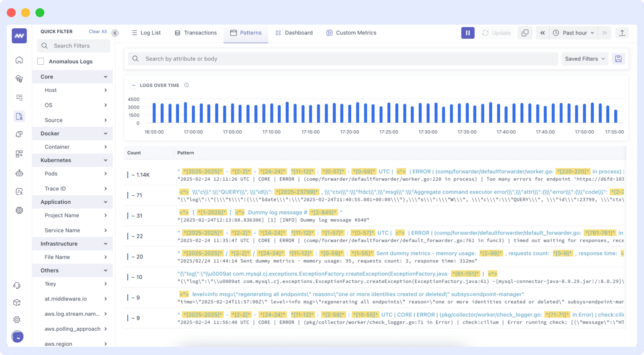Pause live log streaming
Screen dimensions: 644x355
tap(468, 33)
